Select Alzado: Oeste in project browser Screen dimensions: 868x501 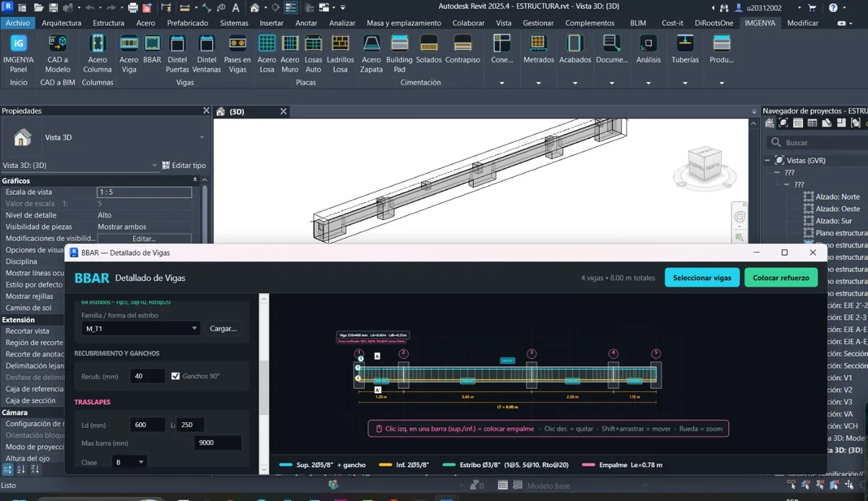click(838, 209)
